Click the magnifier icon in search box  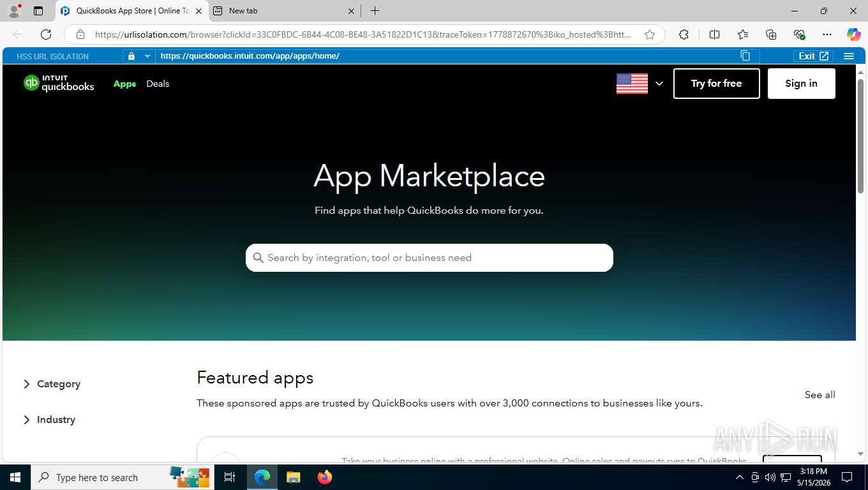point(258,258)
